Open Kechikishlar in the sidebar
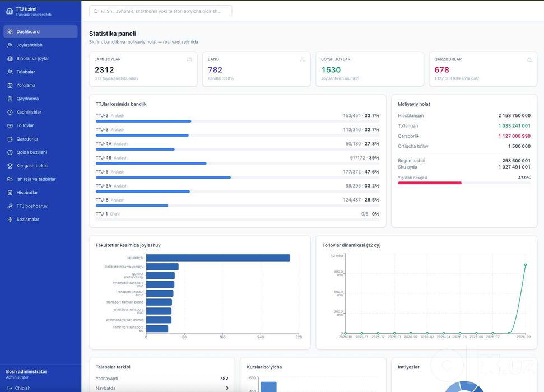 pos(40,112)
